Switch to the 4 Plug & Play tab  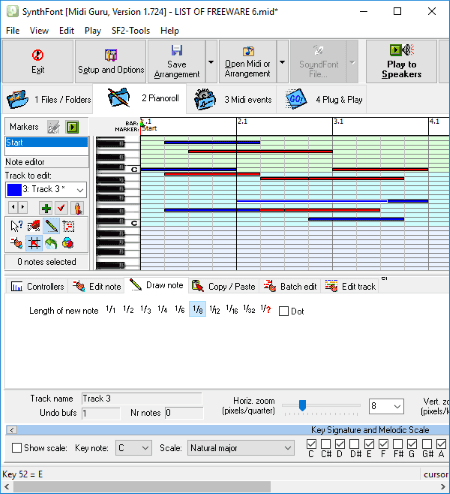coord(323,99)
